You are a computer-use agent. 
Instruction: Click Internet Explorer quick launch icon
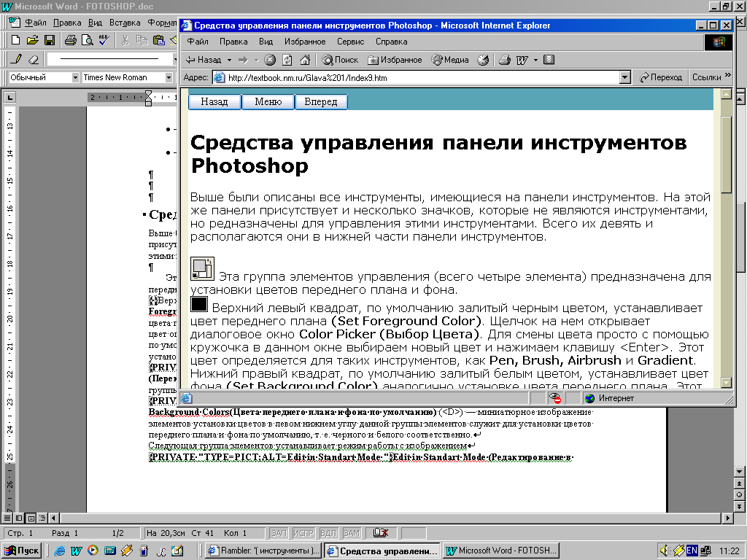tap(60, 551)
